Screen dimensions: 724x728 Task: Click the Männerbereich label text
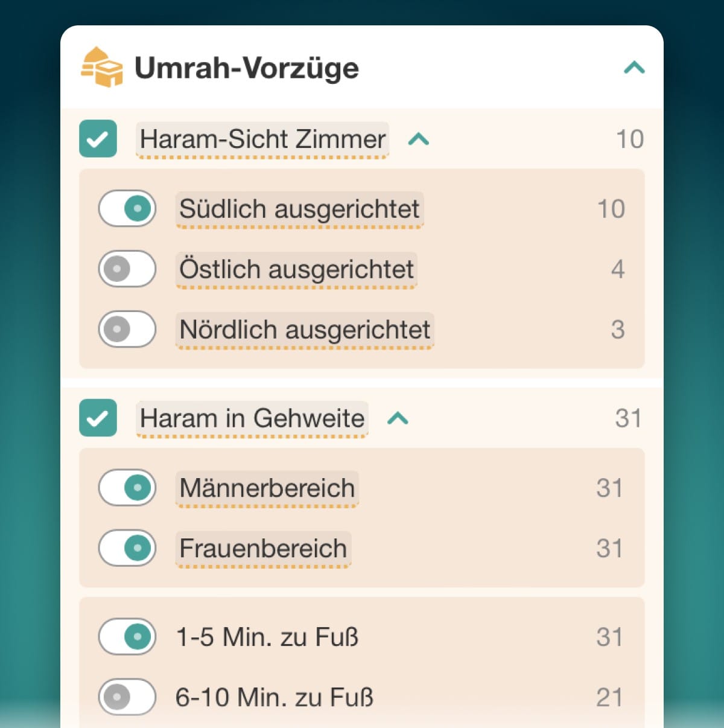[x=267, y=488]
